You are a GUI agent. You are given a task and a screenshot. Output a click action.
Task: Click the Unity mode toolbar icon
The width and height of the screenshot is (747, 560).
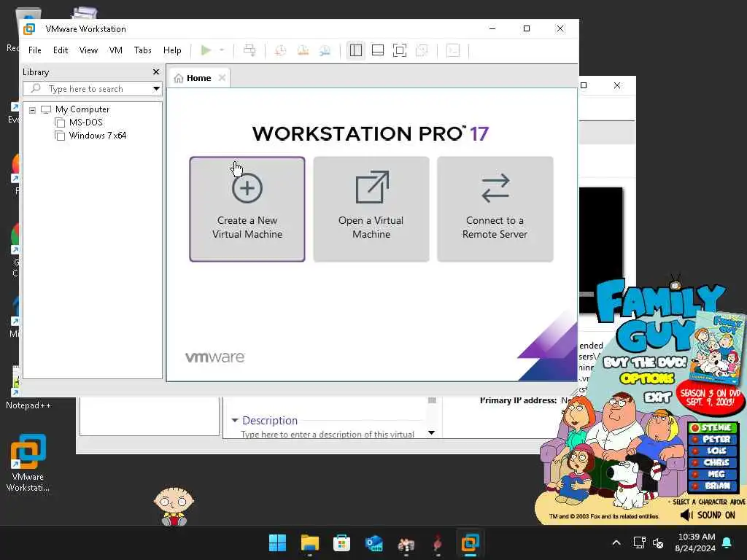422,50
